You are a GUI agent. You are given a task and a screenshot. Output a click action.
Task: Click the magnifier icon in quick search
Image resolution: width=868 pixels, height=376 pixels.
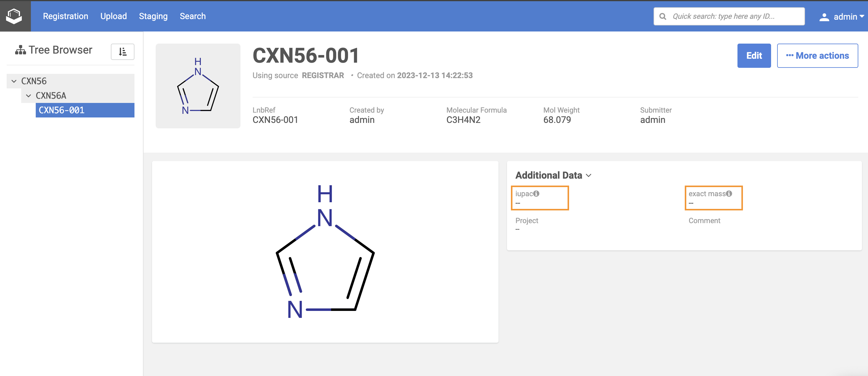pyautogui.click(x=662, y=16)
